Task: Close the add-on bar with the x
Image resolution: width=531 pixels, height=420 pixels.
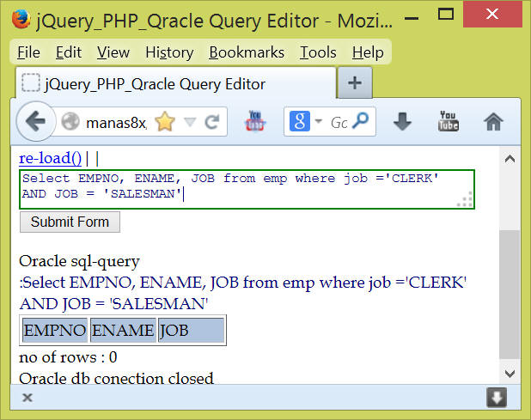Action: 27,398
